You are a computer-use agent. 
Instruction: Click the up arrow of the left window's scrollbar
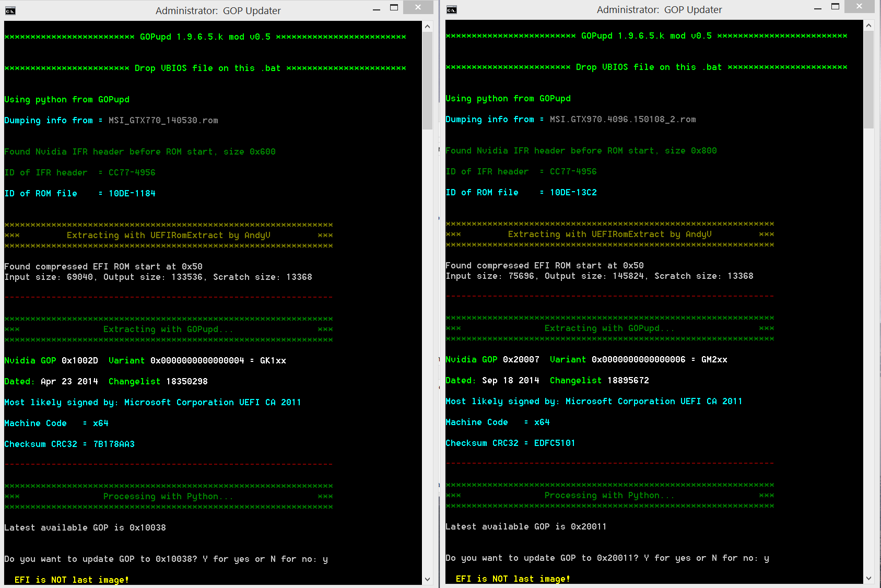(x=428, y=26)
